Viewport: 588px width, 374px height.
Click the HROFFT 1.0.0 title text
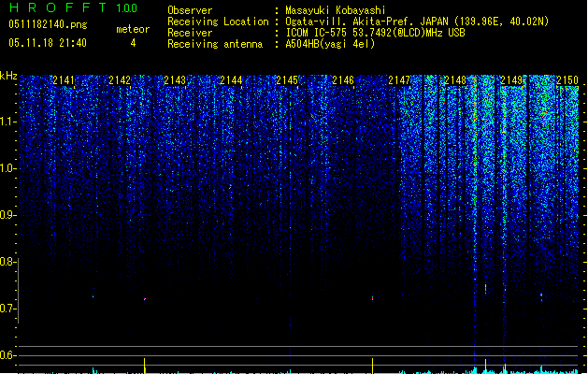click(x=73, y=7)
